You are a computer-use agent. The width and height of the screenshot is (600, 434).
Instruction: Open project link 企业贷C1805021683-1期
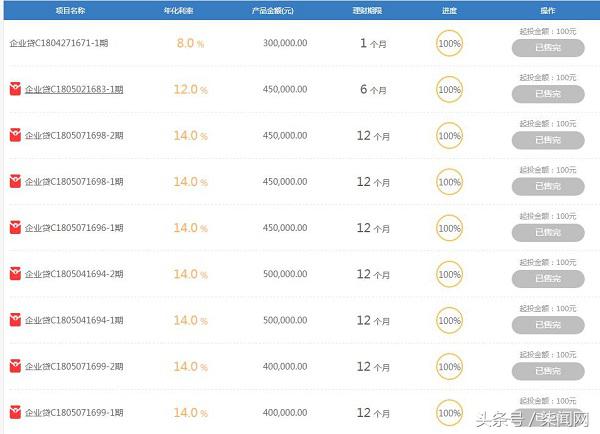click(x=74, y=90)
